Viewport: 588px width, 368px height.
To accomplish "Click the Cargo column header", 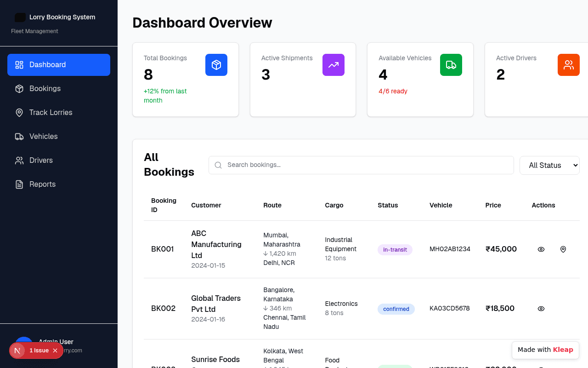I will 334,206.
